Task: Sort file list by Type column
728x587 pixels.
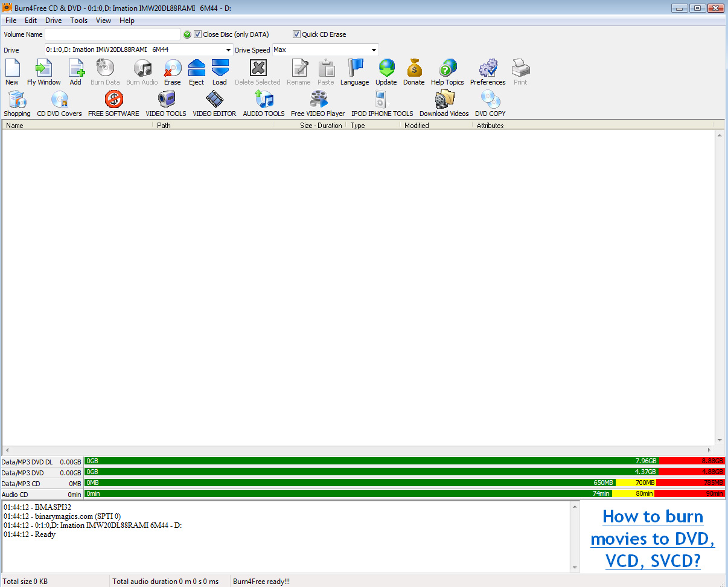Action: tap(373, 126)
